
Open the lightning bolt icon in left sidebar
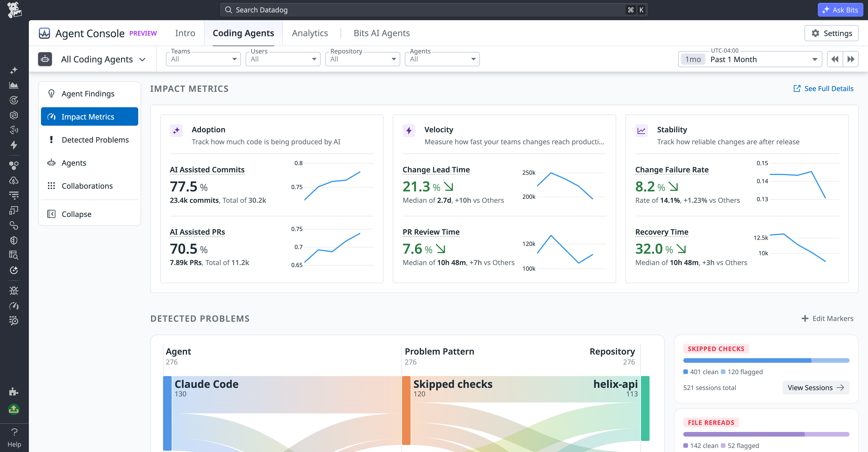pyautogui.click(x=14, y=145)
